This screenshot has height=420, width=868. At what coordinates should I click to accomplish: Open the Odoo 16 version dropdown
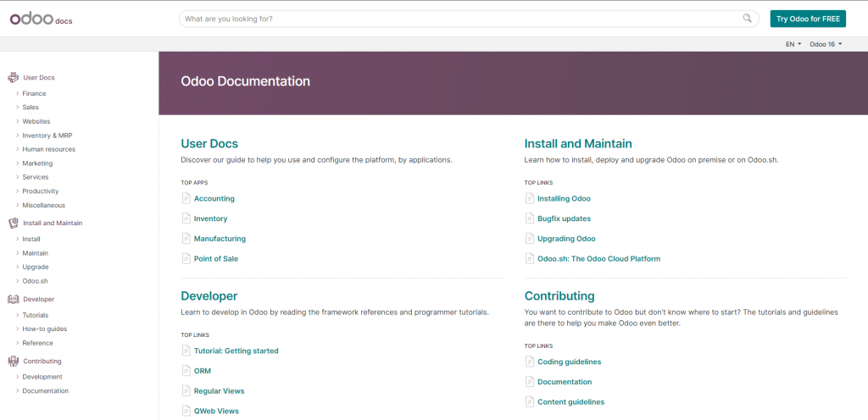pyautogui.click(x=826, y=44)
